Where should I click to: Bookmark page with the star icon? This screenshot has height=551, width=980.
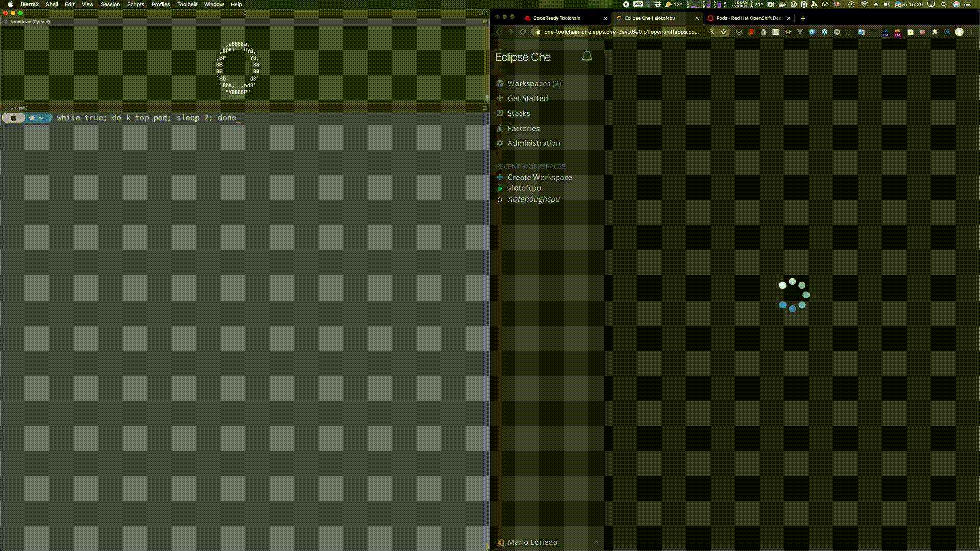coord(723,32)
